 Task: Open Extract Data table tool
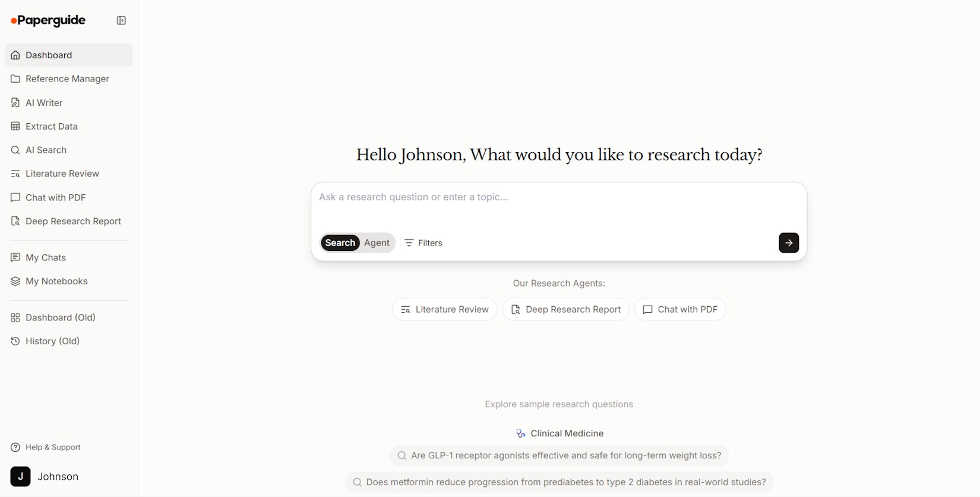[x=51, y=127]
